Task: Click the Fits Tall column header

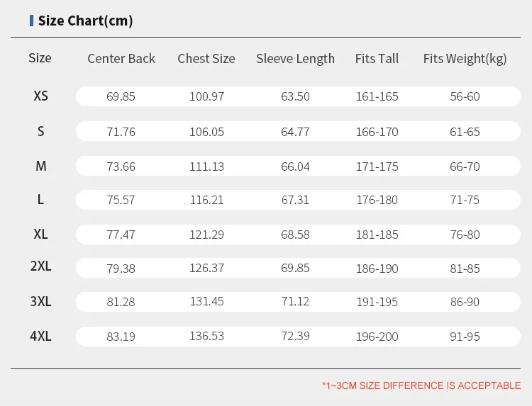Action: coord(377,59)
